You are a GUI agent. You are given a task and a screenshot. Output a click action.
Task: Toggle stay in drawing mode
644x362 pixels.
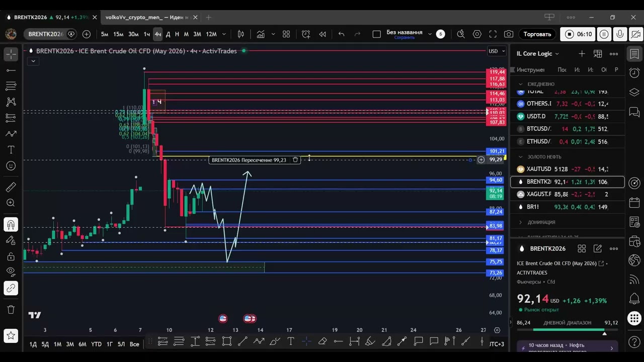[x=11, y=240]
